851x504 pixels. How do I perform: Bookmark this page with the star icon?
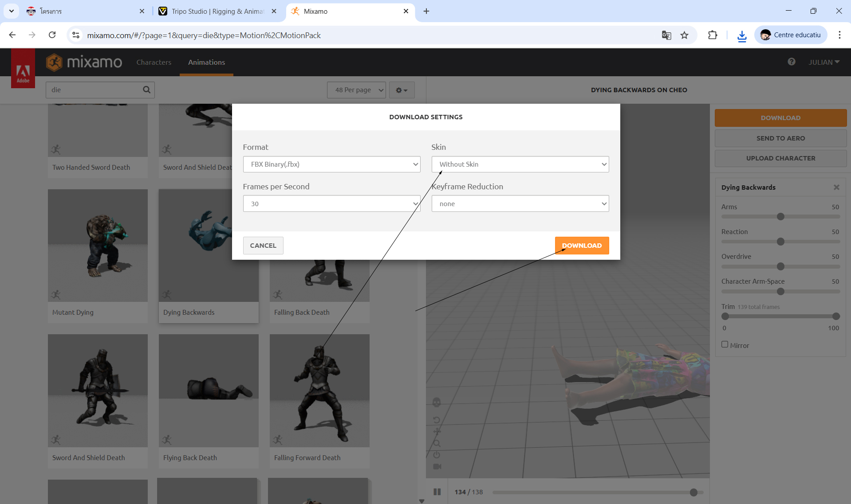pos(684,35)
